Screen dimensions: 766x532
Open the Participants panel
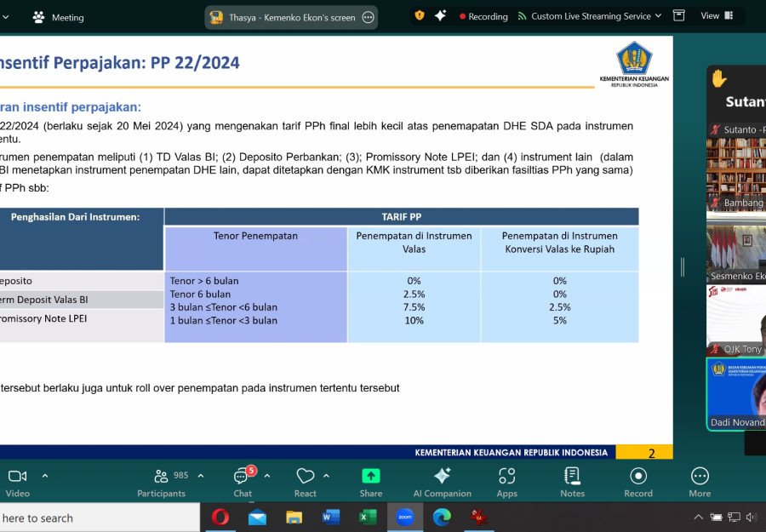pyautogui.click(x=161, y=482)
